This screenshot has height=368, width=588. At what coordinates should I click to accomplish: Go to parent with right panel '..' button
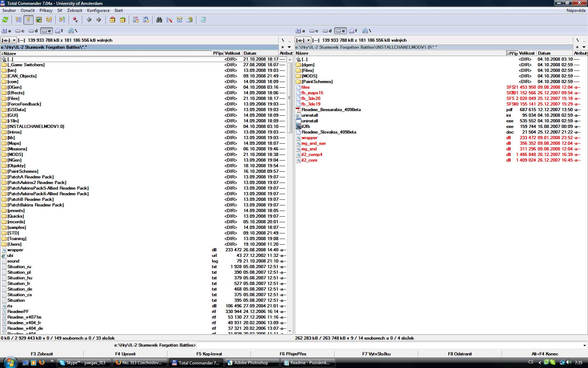tap(584, 40)
